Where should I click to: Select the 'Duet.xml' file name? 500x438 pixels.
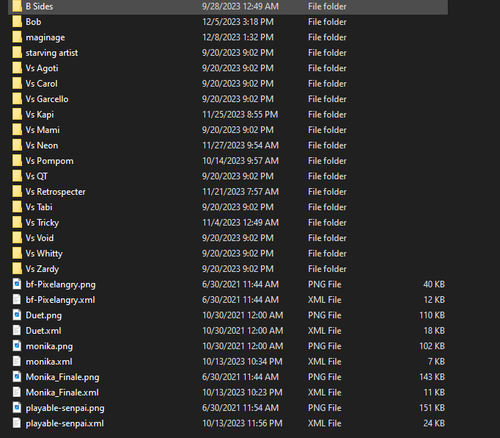(44, 331)
